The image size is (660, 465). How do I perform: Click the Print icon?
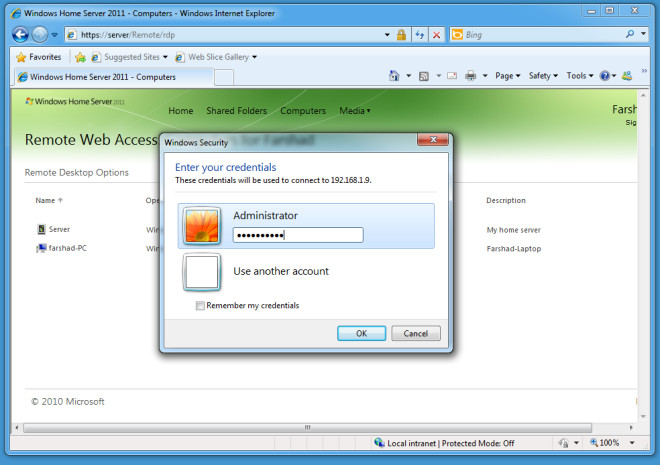tap(471, 76)
